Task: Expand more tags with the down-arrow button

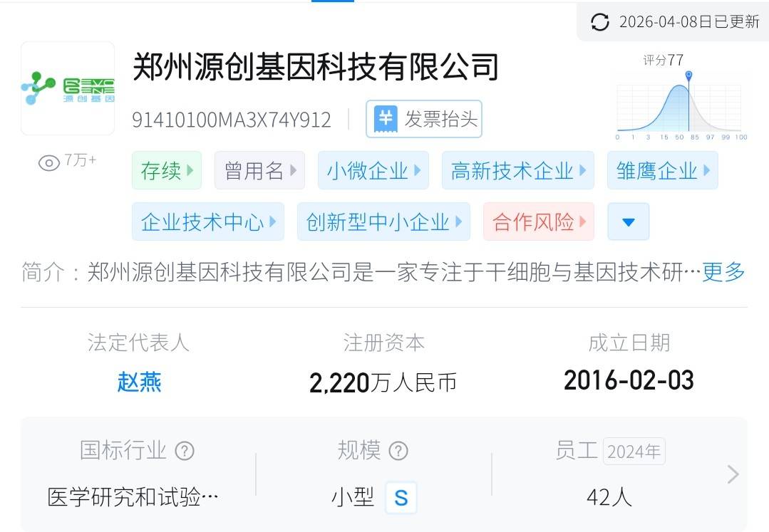Action: [x=629, y=221]
